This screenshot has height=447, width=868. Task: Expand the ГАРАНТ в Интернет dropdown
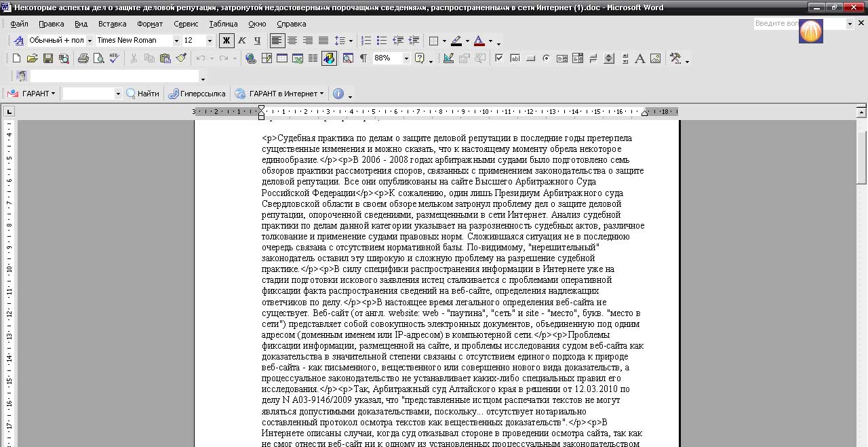coord(321,94)
